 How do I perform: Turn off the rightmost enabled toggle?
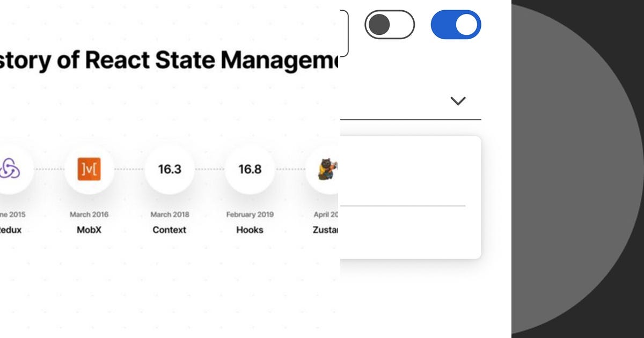(455, 24)
